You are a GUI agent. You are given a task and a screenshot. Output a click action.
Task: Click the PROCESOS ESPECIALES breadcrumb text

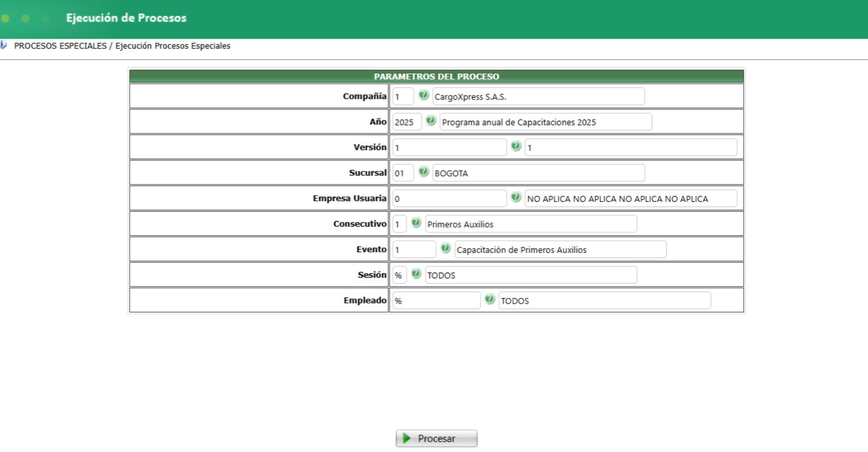60,46
